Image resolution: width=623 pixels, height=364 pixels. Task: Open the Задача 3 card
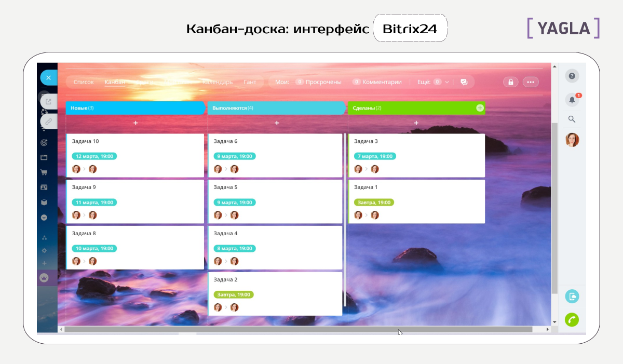(416, 155)
